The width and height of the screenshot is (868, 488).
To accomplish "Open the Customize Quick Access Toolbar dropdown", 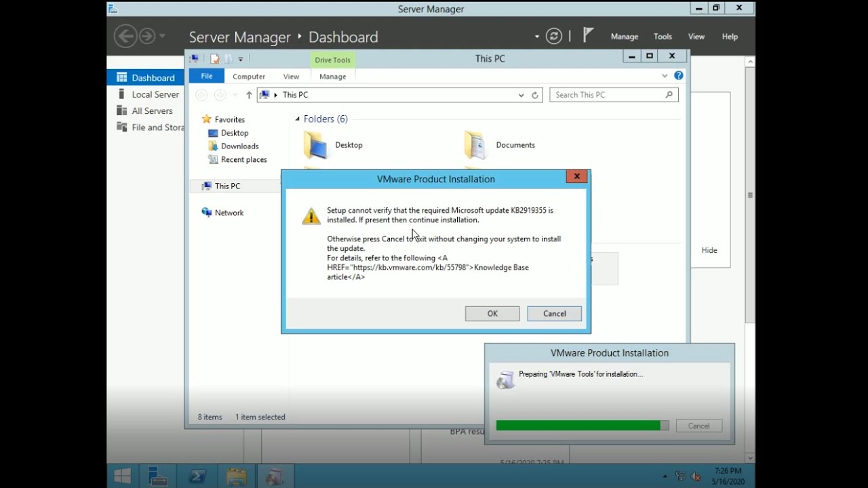I will click(241, 59).
